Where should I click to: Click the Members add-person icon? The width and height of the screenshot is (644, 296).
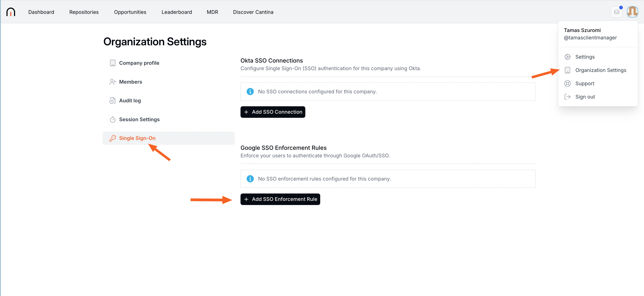click(113, 82)
